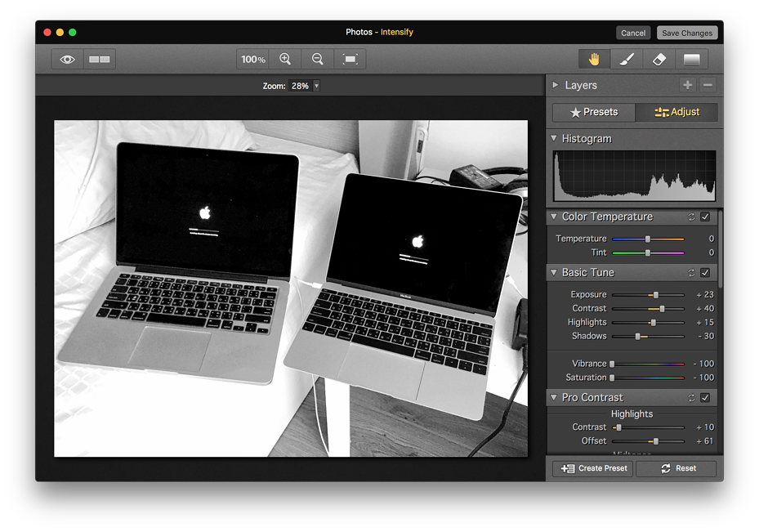Click the green full screen window button
The height and width of the screenshot is (532, 759).
coord(73,33)
